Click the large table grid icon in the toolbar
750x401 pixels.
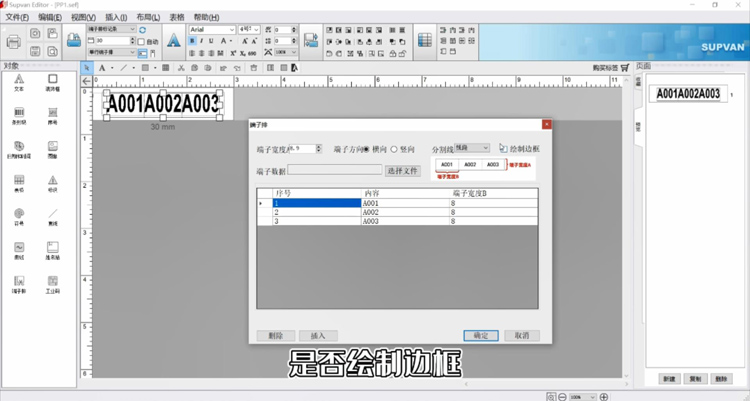[425, 41]
